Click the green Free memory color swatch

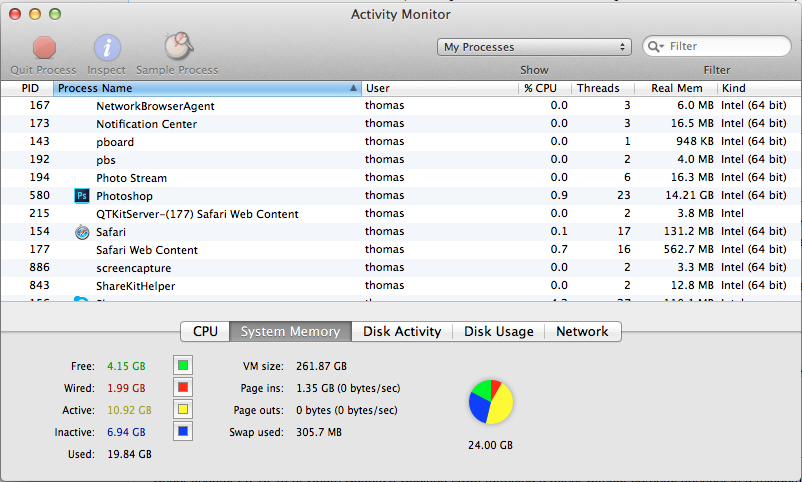point(183,365)
